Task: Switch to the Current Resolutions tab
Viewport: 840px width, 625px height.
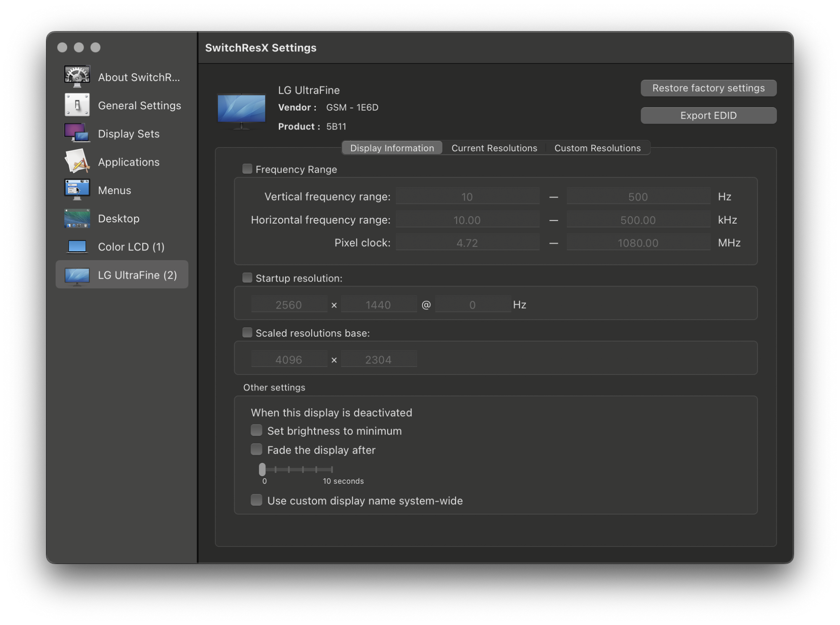Action: coord(494,148)
